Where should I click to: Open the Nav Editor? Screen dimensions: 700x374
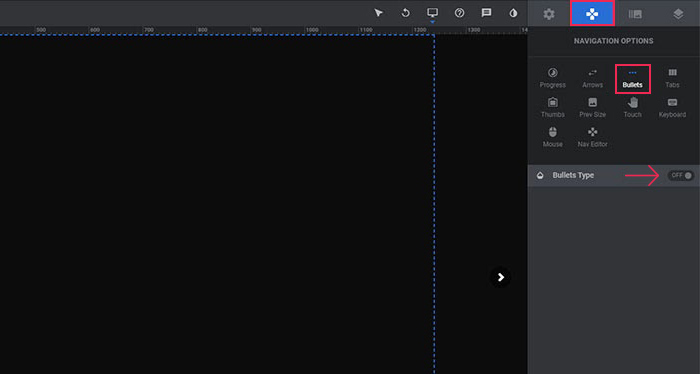pos(592,137)
